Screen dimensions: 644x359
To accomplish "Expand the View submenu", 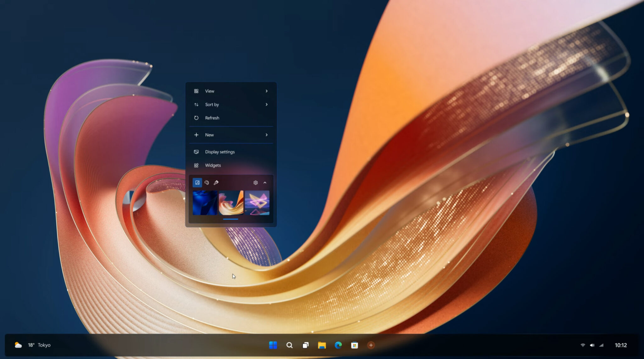I will pos(231,91).
